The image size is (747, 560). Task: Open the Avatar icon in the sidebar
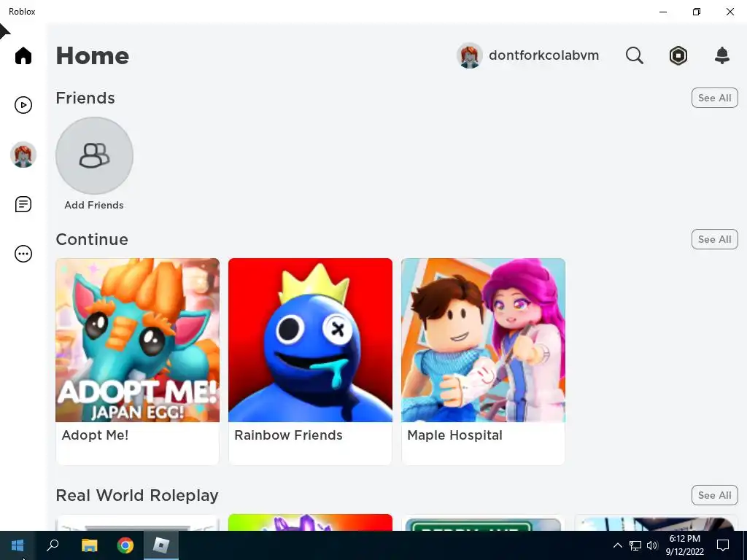coord(23,155)
